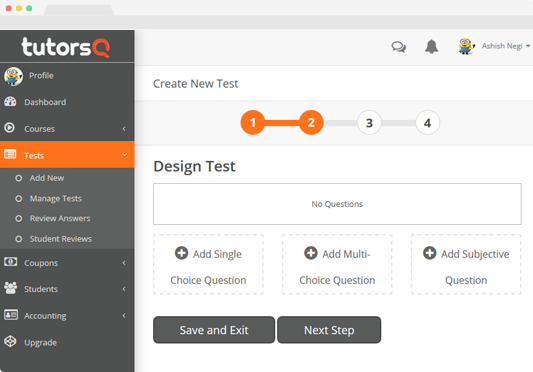Screen dimensions: 533x372
Task: Click the Coupons money icon
Action: (11, 262)
